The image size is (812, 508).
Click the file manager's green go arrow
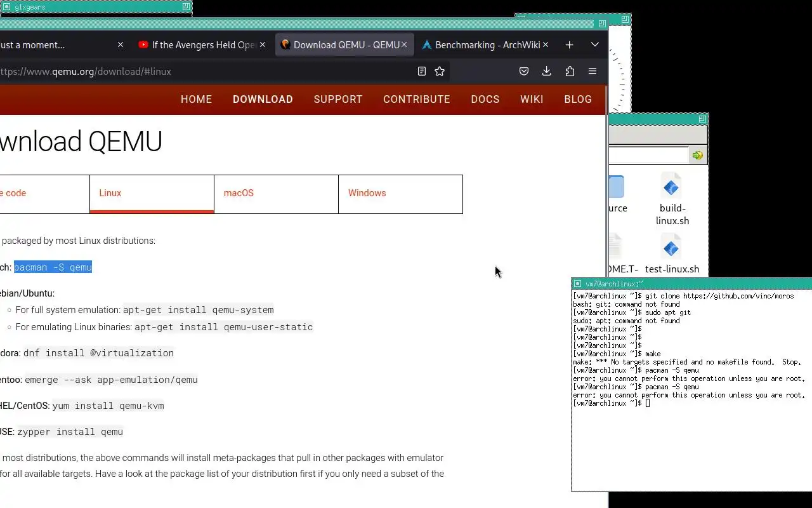(698, 155)
